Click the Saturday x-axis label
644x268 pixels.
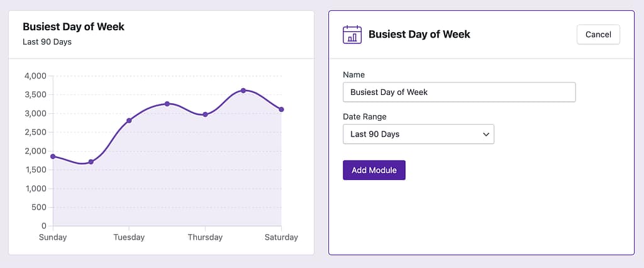[281, 237]
